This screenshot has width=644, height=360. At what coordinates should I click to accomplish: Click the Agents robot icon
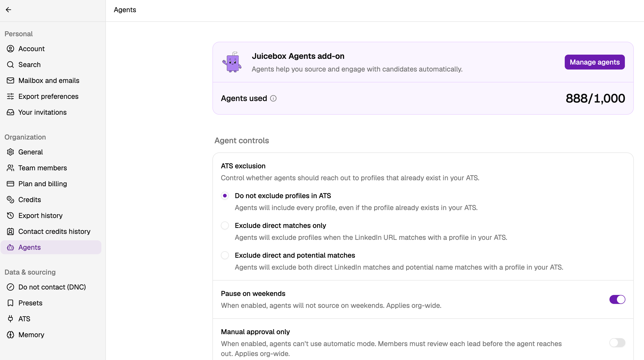(x=10, y=247)
